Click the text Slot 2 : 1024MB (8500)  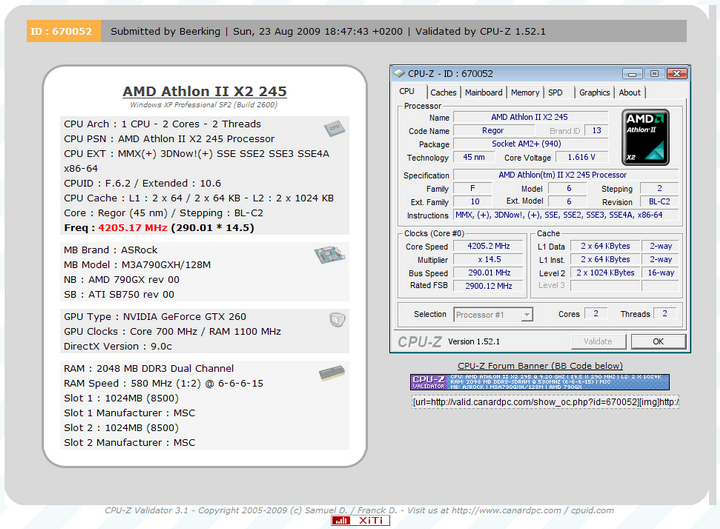pos(121,428)
